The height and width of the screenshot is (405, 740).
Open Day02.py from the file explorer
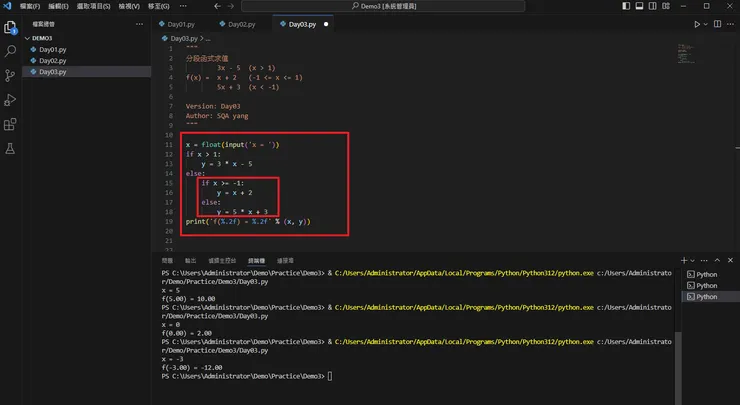(52, 60)
